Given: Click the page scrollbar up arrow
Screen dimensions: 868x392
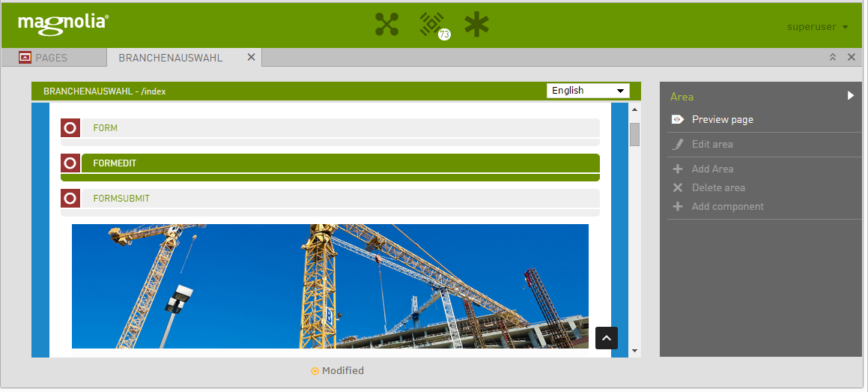Looking at the screenshot, I should coord(635,109).
